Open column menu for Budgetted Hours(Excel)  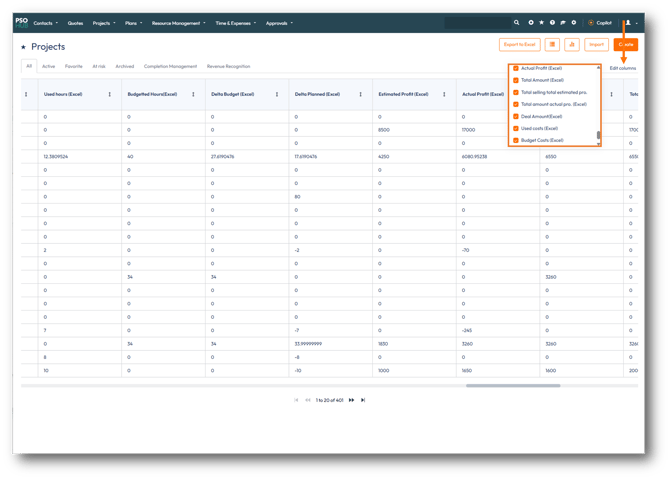[193, 94]
